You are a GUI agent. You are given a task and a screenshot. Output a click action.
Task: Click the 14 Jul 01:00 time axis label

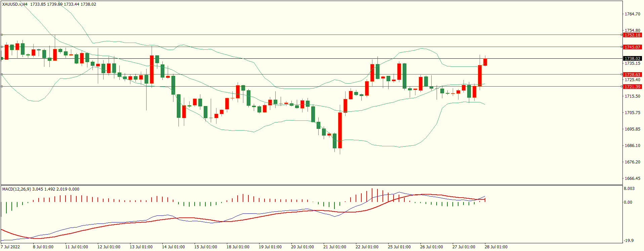173,247
